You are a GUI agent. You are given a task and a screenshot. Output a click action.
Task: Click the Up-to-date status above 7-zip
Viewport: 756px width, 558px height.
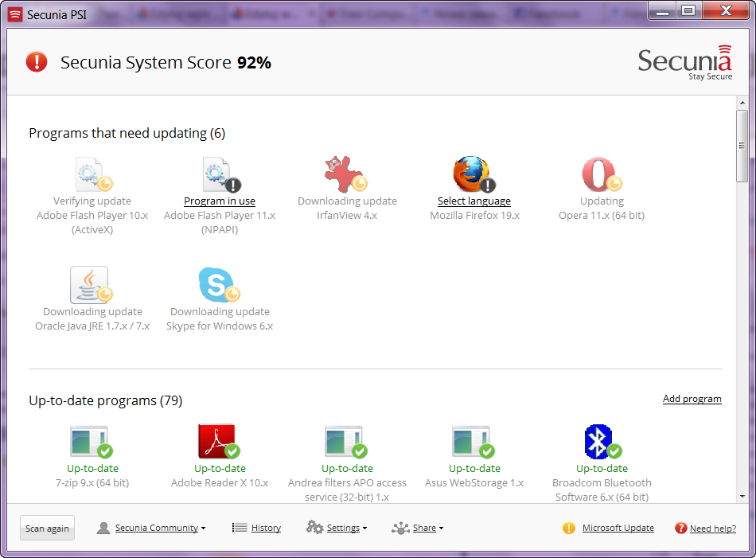(x=92, y=468)
